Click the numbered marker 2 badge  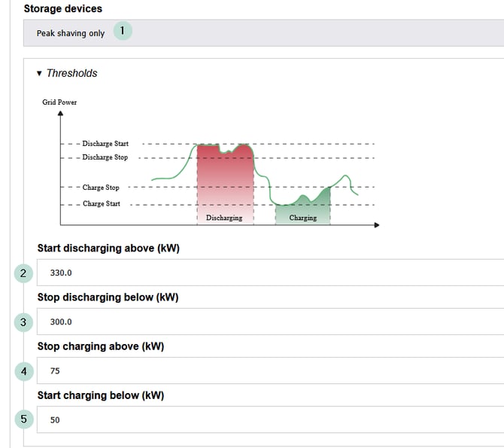23,273
